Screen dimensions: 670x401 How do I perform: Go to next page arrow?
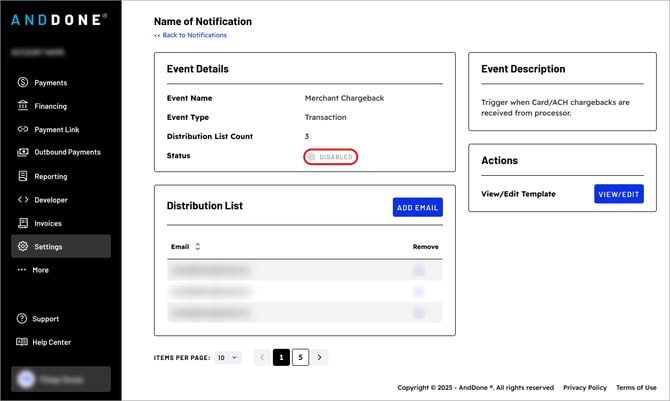point(320,357)
